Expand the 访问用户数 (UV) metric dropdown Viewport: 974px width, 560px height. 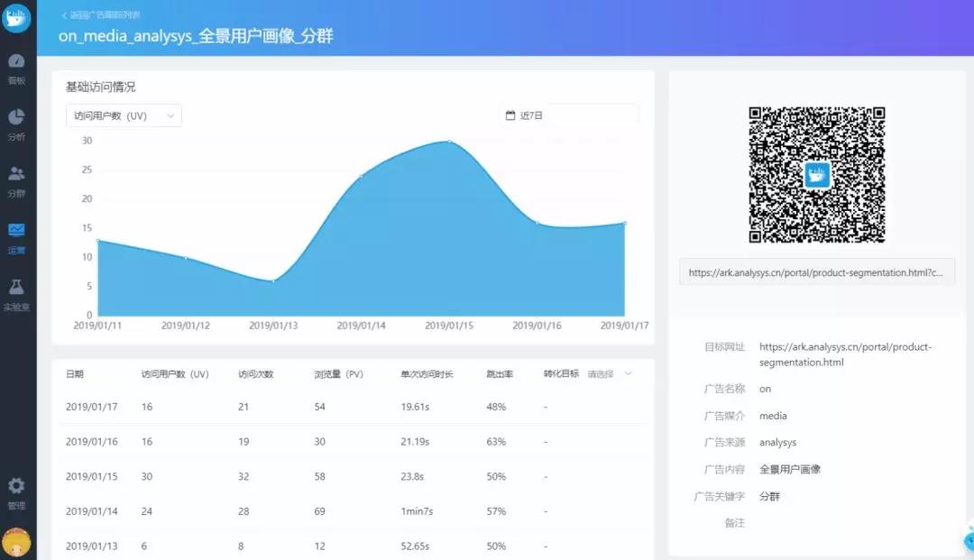click(124, 115)
